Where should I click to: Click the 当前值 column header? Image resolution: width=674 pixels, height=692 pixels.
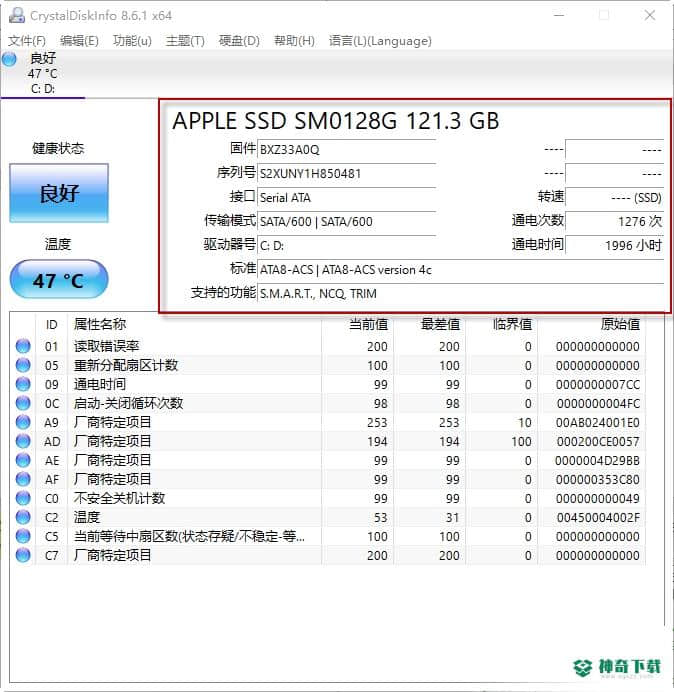[369, 324]
